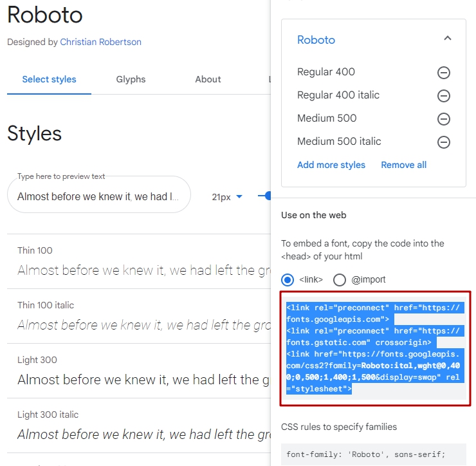Select the Thin 100 italic style row

(139, 316)
